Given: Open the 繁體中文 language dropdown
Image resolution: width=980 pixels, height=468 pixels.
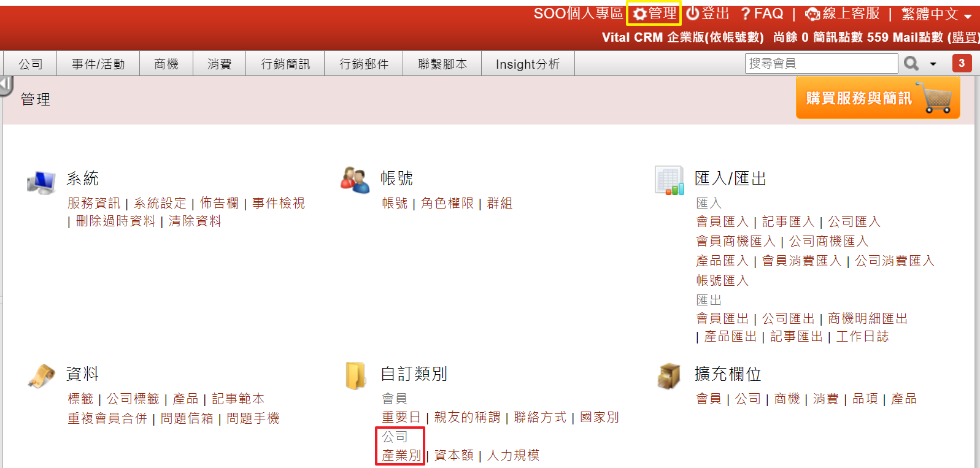Looking at the screenshot, I should (x=936, y=14).
